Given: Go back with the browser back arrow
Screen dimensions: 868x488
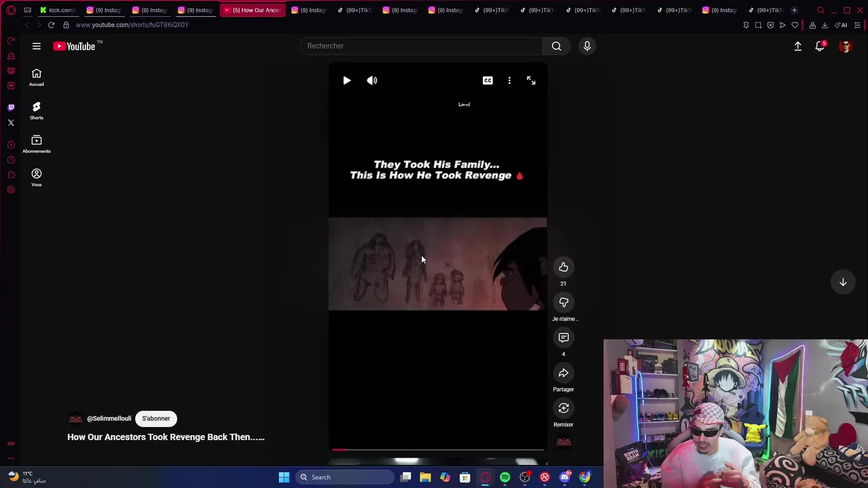Looking at the screenshot, I should coord(26,25).
